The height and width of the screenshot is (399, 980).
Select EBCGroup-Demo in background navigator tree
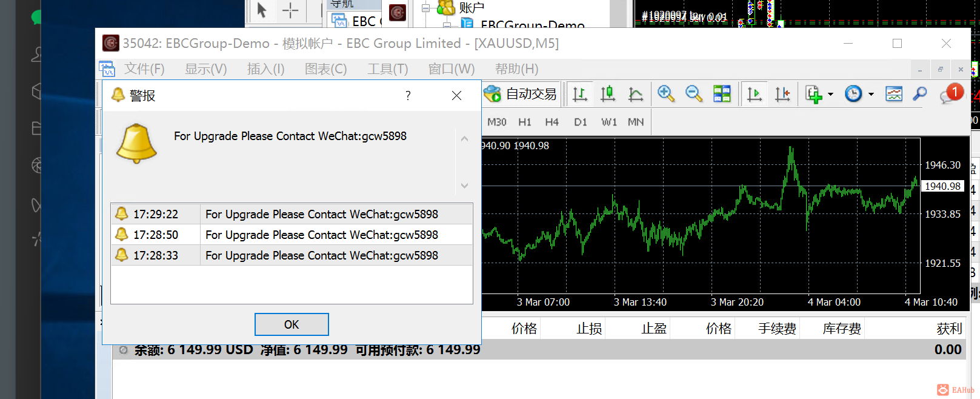(532, 25)
